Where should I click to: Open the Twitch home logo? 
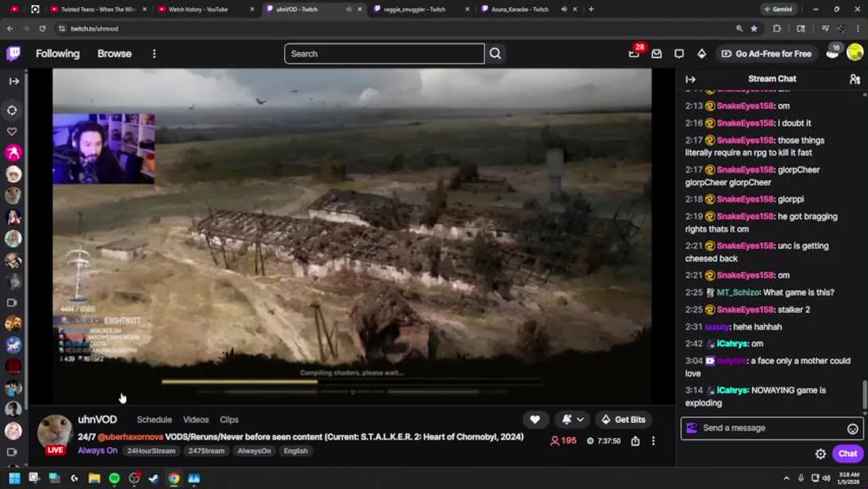14,54
